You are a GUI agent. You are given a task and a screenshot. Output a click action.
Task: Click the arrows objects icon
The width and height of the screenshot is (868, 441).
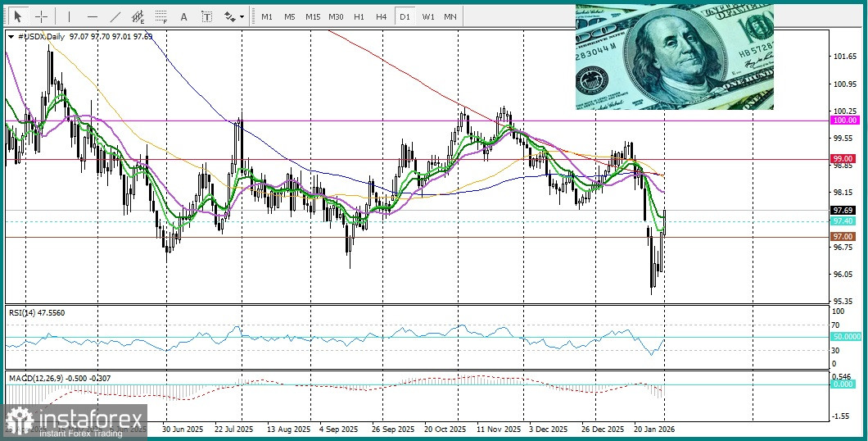click(x=229, y=16)
